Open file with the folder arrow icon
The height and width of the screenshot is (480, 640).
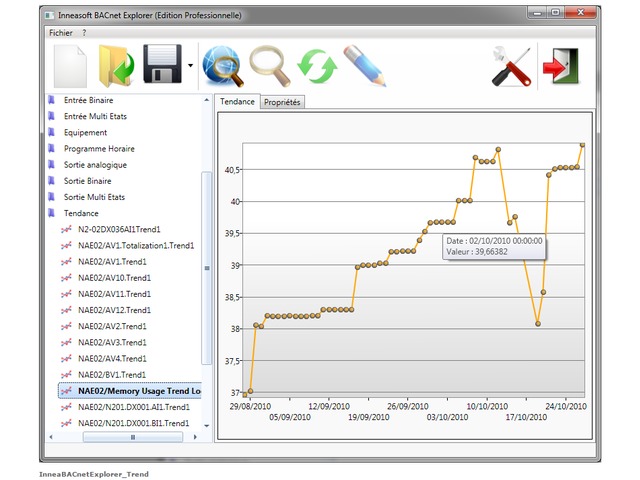click(116, 66)
